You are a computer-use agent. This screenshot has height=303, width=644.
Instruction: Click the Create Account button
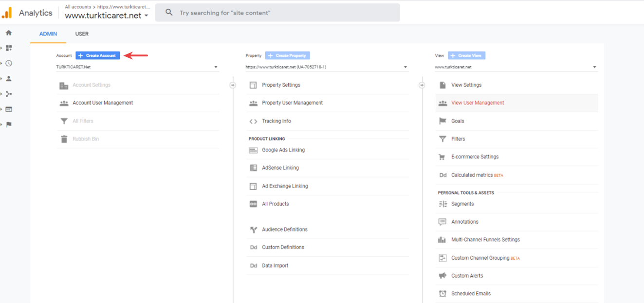(x=97, y=55)
